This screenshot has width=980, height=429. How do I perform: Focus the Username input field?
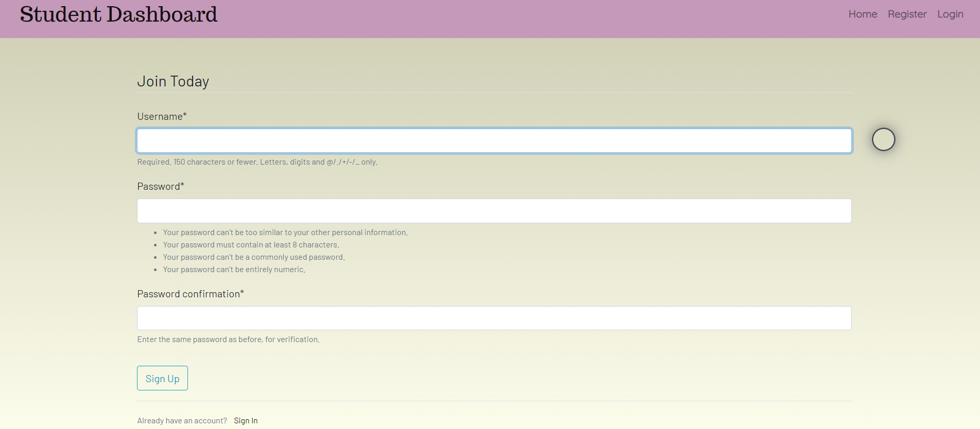(x=494, y=141)
